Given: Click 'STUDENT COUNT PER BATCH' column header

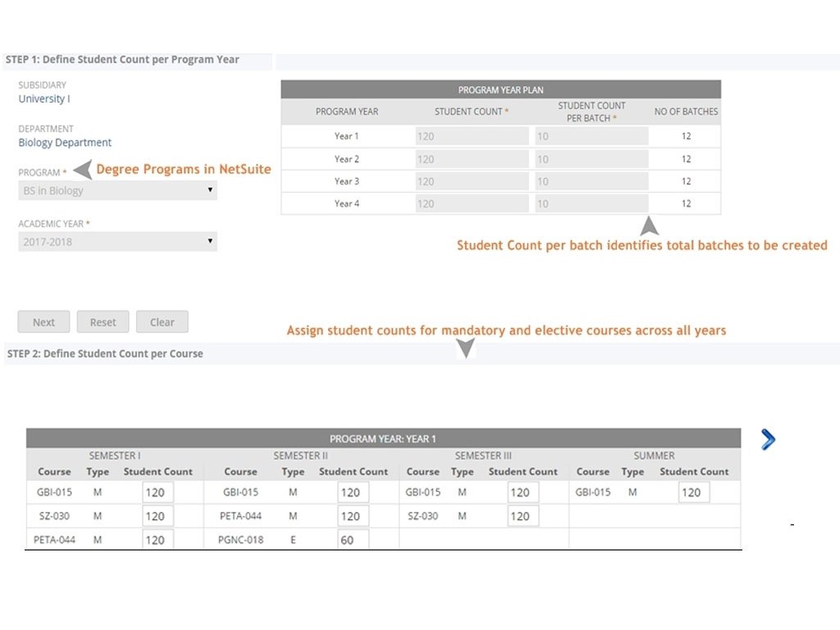Looking at the screenshot, I should 591,112.
